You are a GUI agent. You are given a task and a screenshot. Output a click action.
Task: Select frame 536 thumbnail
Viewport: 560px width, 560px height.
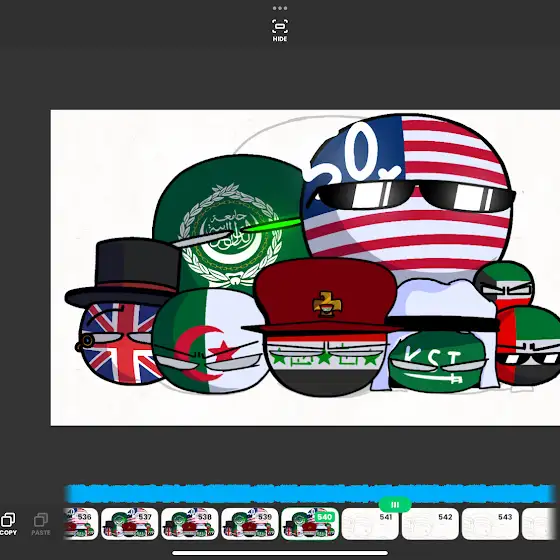81,524
